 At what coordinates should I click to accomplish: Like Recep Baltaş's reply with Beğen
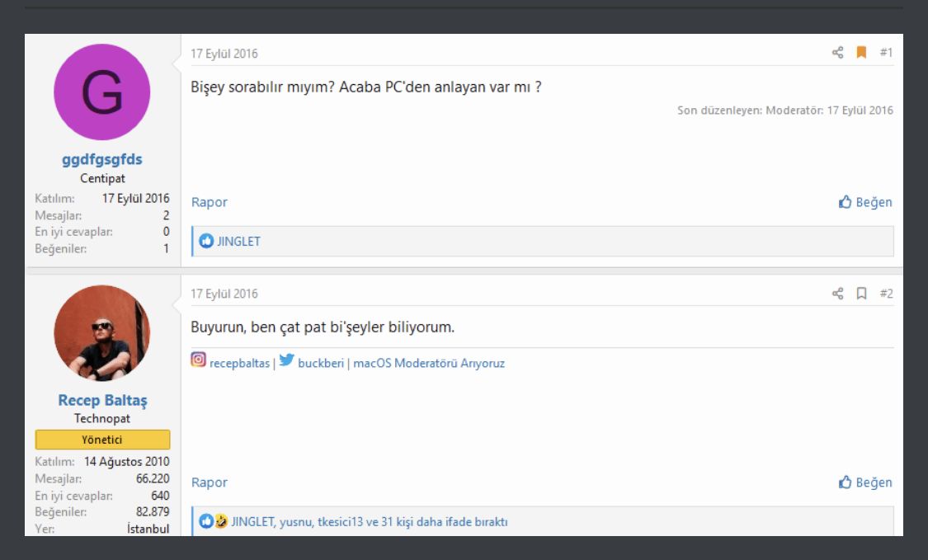pos(865,482)
